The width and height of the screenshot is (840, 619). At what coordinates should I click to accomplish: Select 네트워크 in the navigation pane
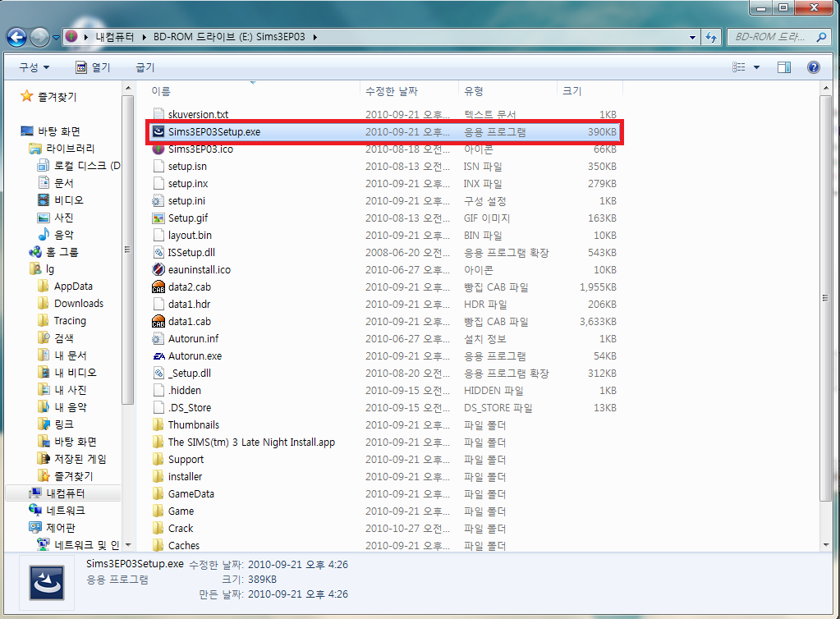click(x=57, y=511)
